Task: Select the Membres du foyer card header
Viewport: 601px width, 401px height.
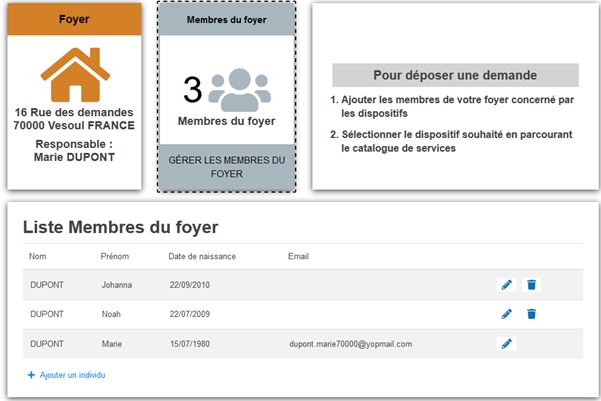Action: (x=227, y=20)
